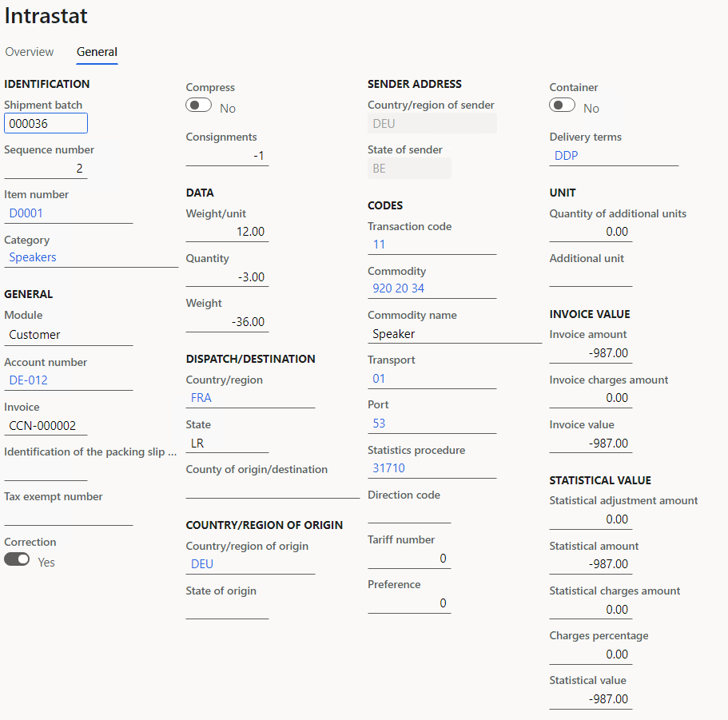
Task: Open delivery terms DDP
Action: point(566,155)
